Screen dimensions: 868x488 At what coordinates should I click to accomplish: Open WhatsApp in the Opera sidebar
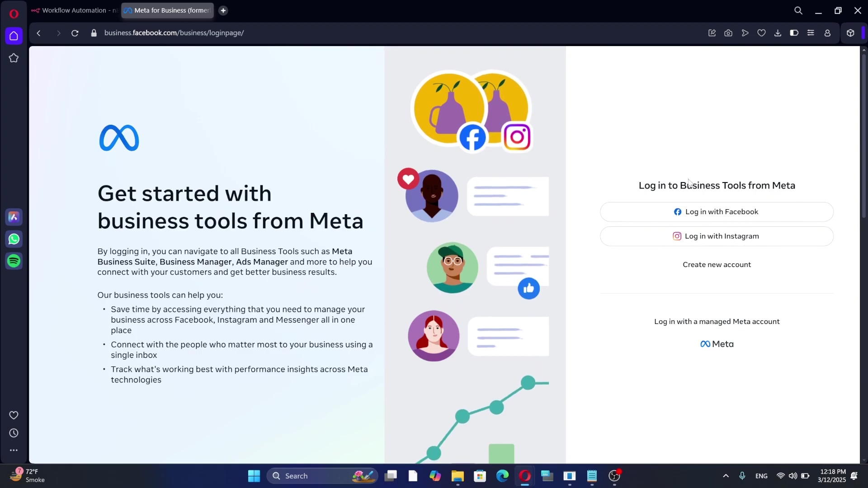point(14,239)
